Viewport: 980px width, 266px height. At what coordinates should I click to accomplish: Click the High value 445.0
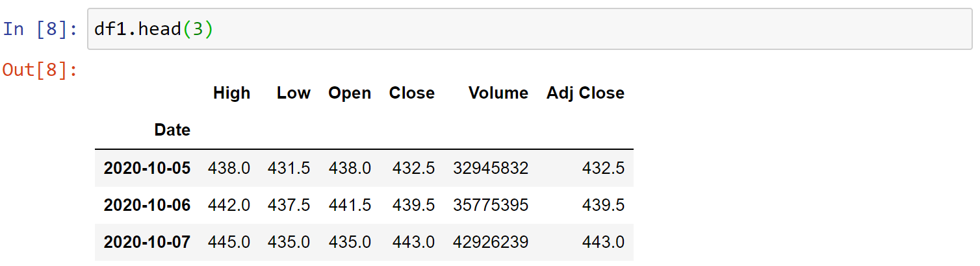click(x=229, y=243)
